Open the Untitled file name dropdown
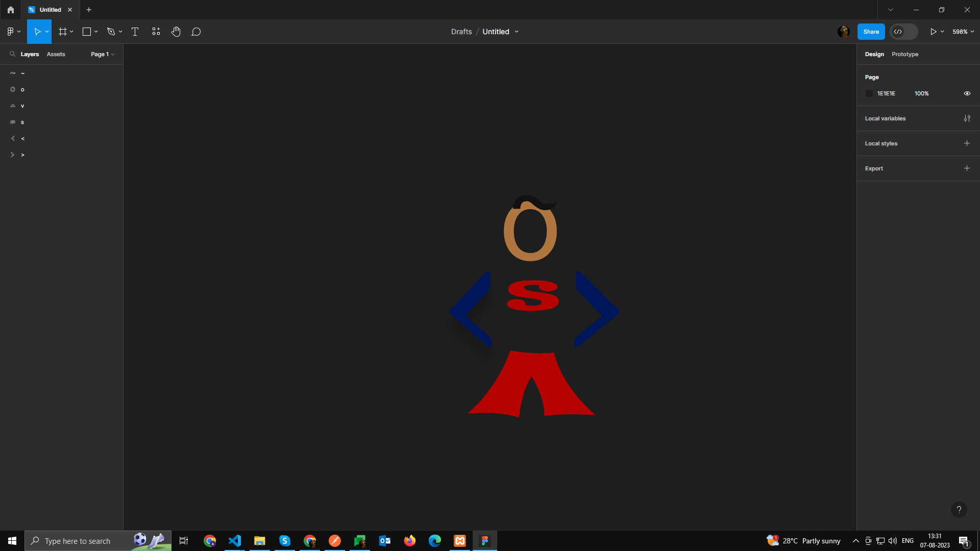The width and height of the screenshot is (980, 551). coord(518,31)
